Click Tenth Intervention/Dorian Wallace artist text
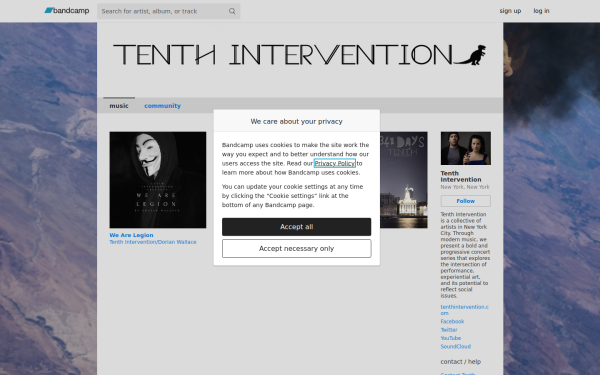 click(153, 242)
